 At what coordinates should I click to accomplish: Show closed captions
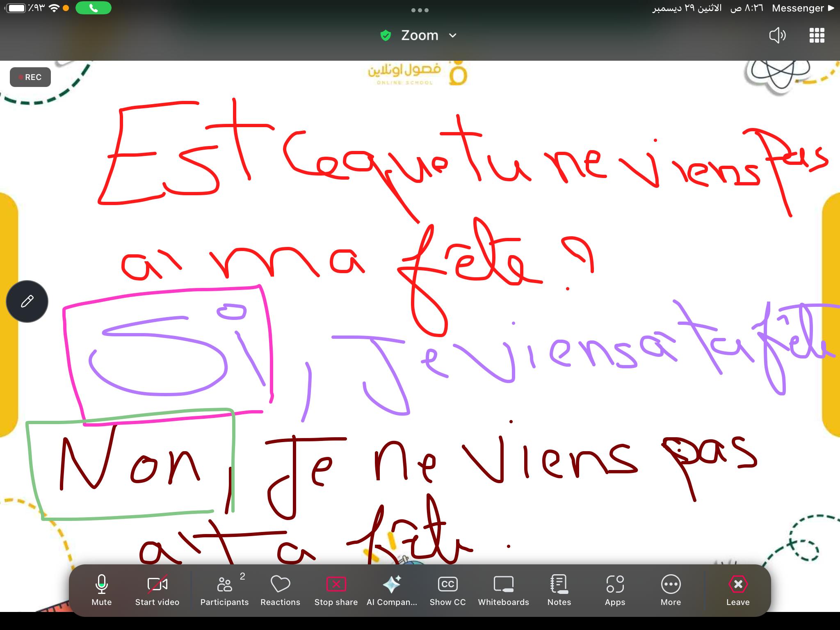point(447,590)
